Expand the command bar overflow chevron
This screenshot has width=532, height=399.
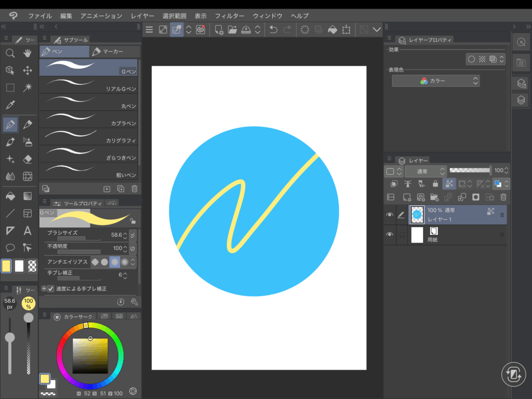(x=377, y=30)
